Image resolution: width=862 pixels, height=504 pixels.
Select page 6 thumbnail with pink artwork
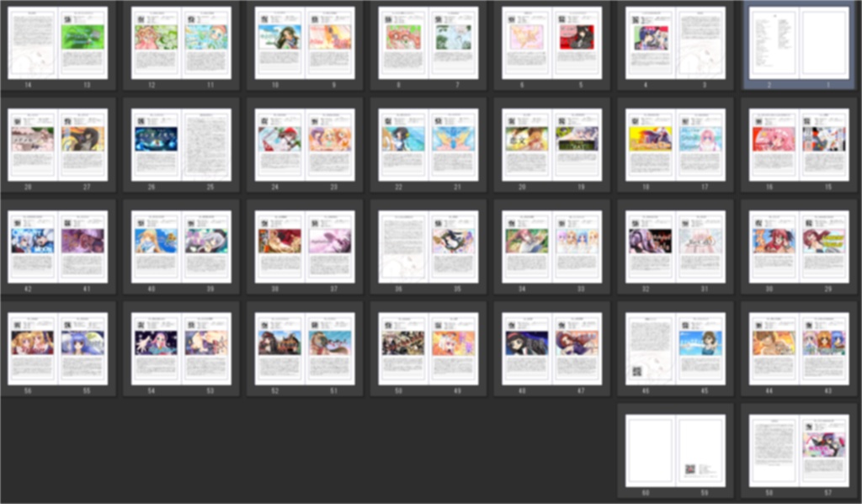coord(527,43)
